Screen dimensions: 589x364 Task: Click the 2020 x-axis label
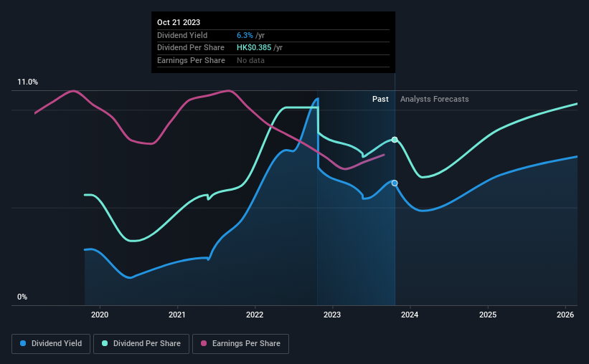(x=100, y=315)
